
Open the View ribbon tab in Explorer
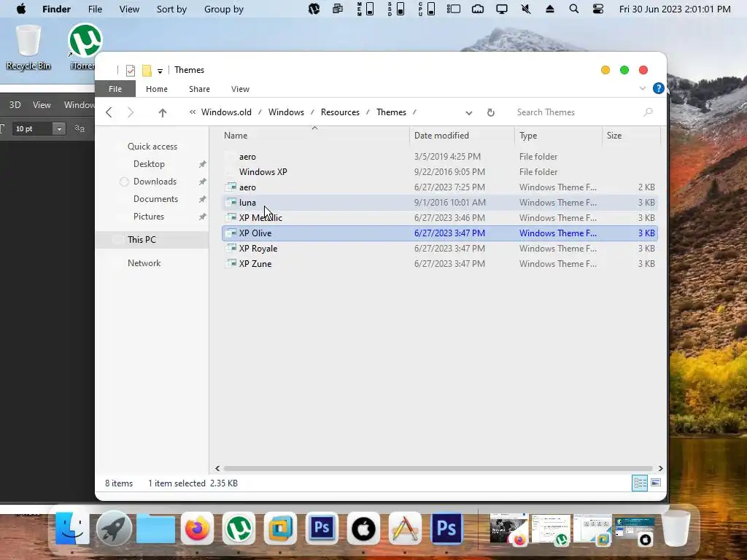(240, 89)
